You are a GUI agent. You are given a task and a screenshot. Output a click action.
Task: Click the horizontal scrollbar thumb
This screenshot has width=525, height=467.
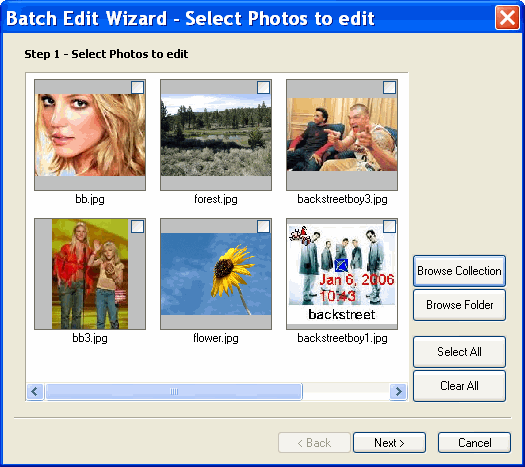(x=174, y=391)
